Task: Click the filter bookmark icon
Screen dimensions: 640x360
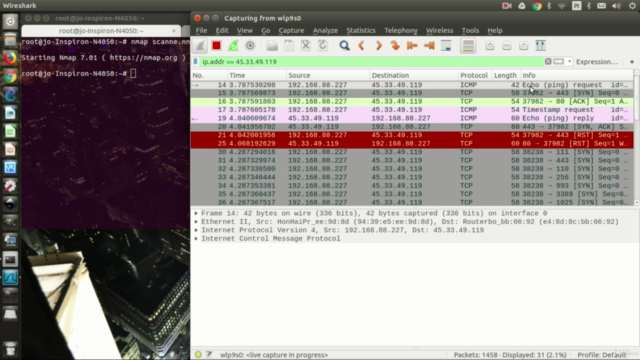Action: [x=196, y=62]
